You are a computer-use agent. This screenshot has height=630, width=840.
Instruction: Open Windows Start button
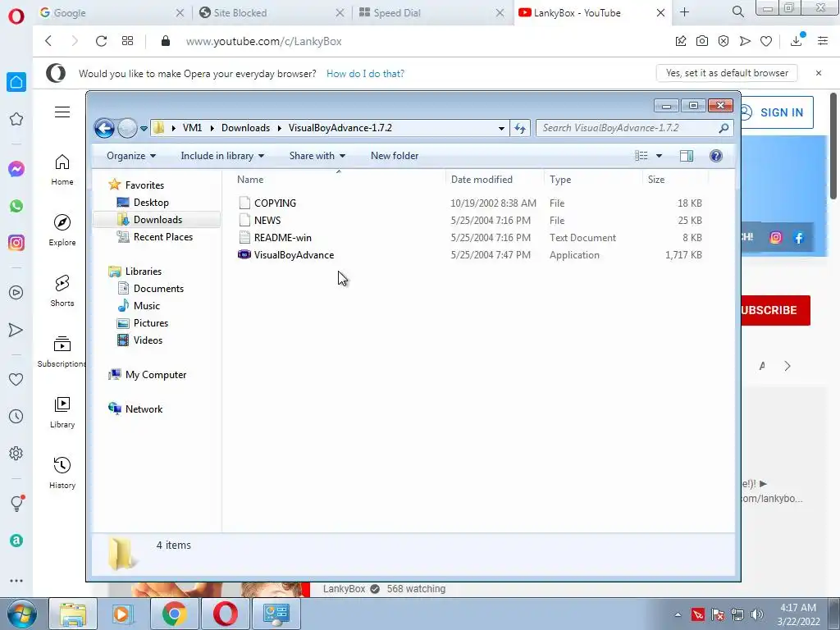point(21,614)
